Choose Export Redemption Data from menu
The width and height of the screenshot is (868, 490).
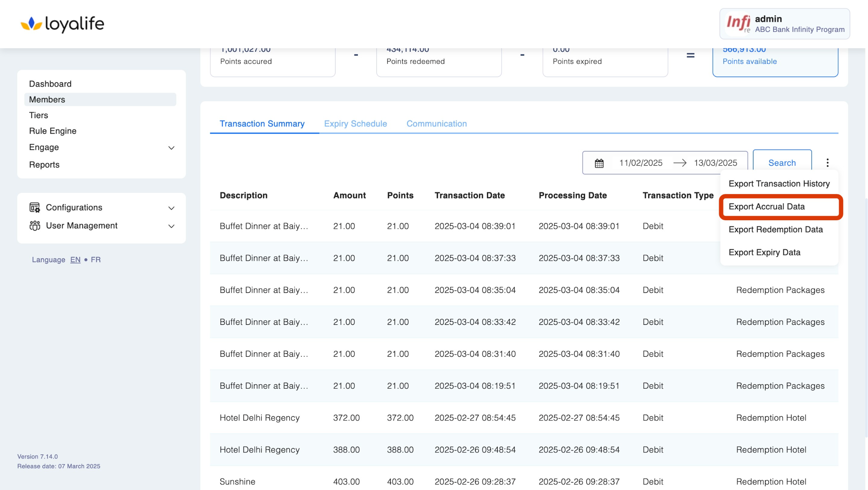click(x=775, y=230)
